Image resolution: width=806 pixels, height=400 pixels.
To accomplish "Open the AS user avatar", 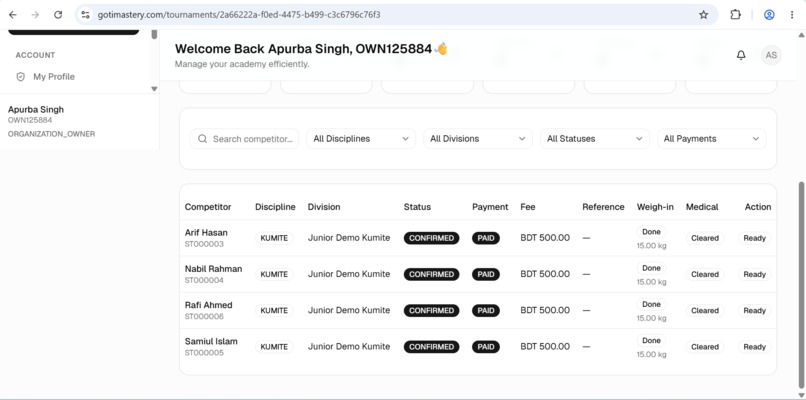I will [771, 55].
